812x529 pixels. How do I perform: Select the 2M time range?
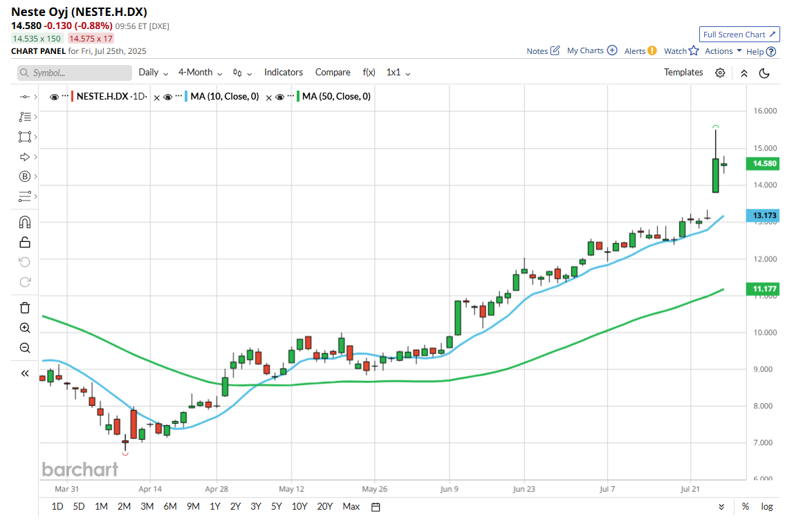point(124,507)
